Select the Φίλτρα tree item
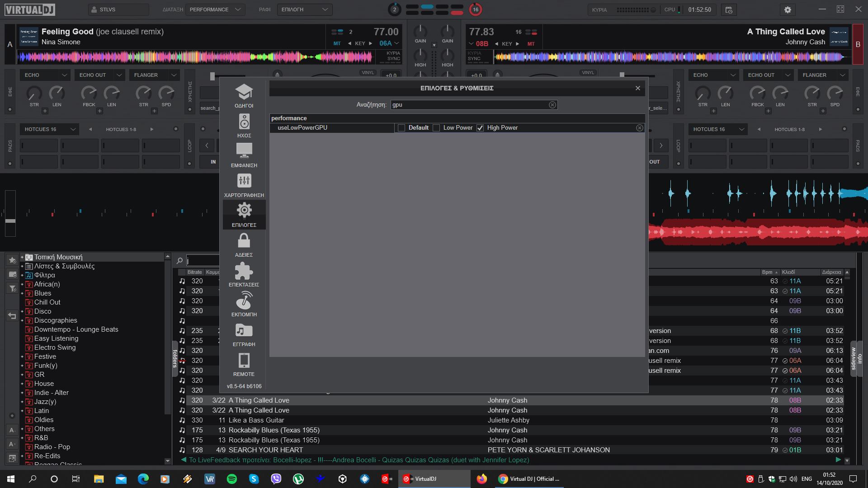The image size is (868, 488). (x=44, y=275)
